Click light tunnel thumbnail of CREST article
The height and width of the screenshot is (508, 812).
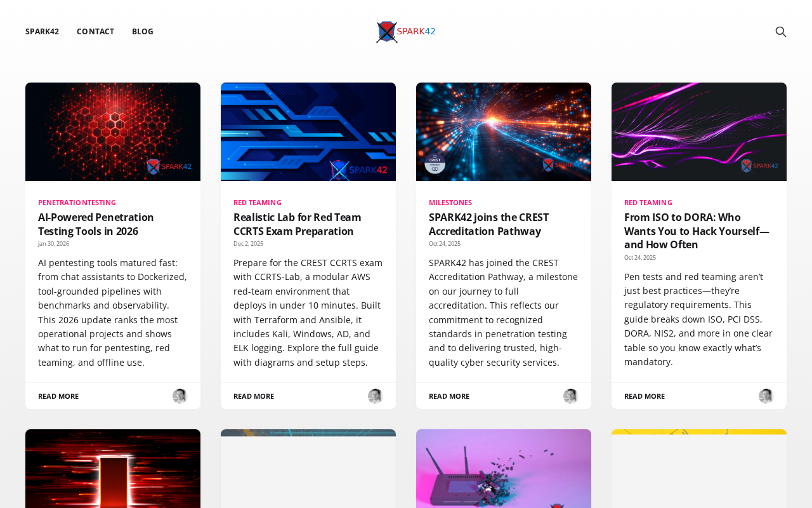pyautogui.click(x=504, y=131)
